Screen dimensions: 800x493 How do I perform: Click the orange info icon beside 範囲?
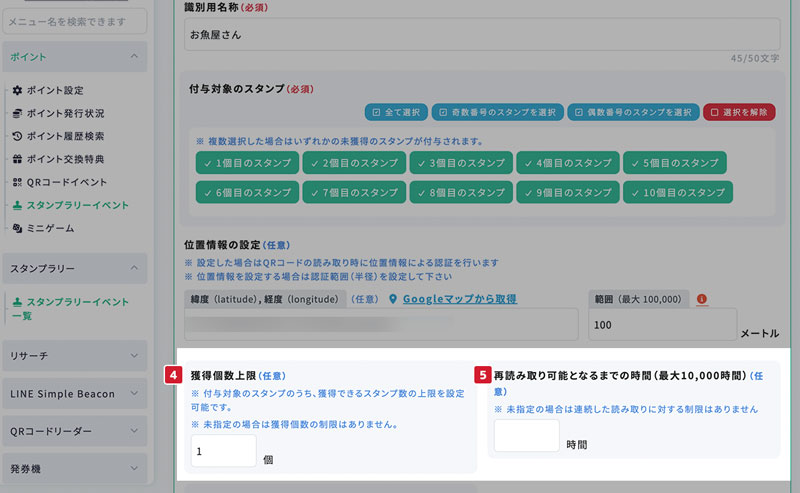pos(701,298)
